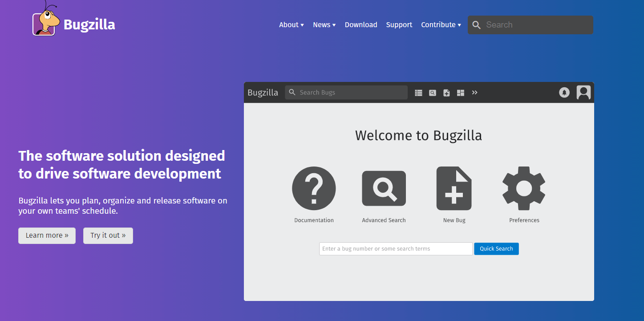Click the large Preferences gear icon
The image size is (644, 321).
tap(524, 188)
